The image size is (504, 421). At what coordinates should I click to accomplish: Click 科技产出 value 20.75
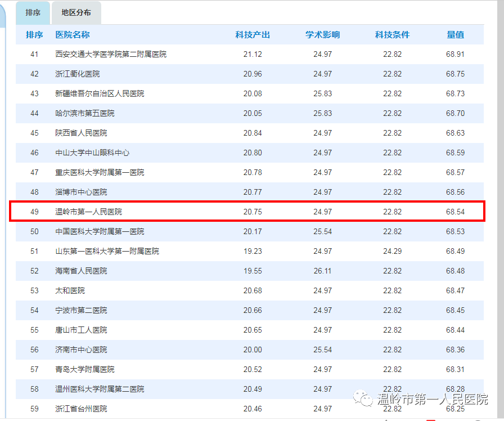click(253, 212)
